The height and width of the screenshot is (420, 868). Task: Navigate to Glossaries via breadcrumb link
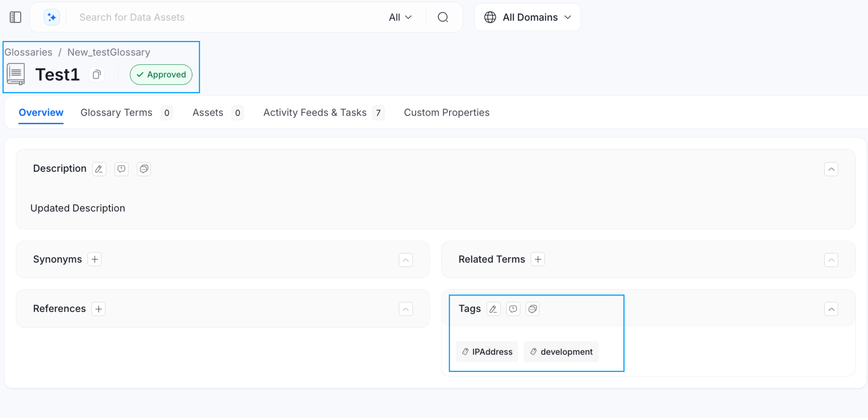tap(28, 52)
